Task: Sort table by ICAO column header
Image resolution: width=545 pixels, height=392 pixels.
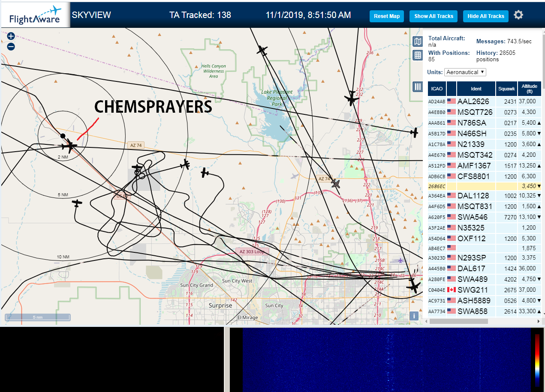Action: [437, 89]
